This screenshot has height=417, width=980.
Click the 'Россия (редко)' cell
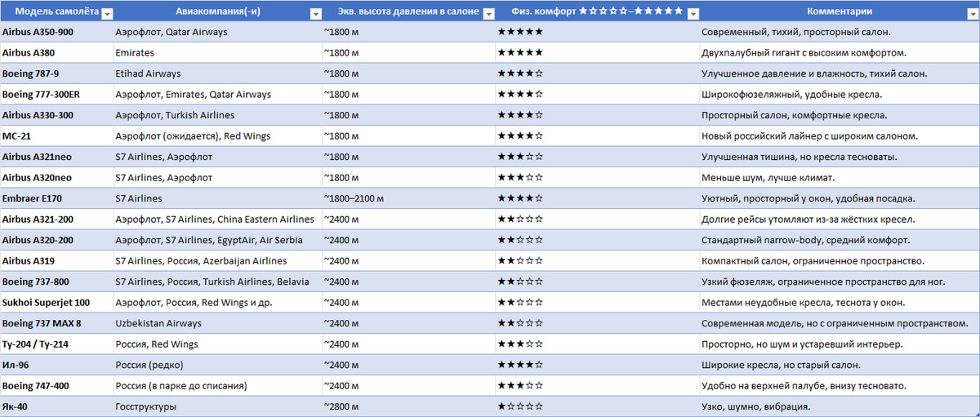click(218, 365)
